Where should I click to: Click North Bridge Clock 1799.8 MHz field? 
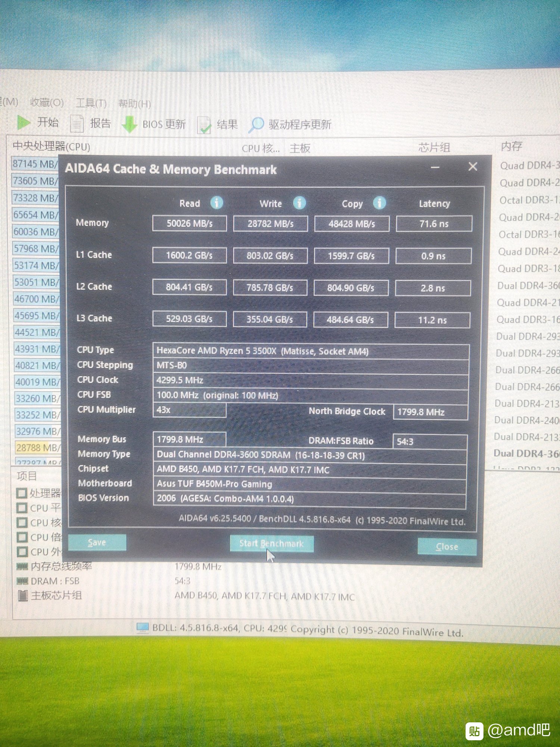[430, 412]
